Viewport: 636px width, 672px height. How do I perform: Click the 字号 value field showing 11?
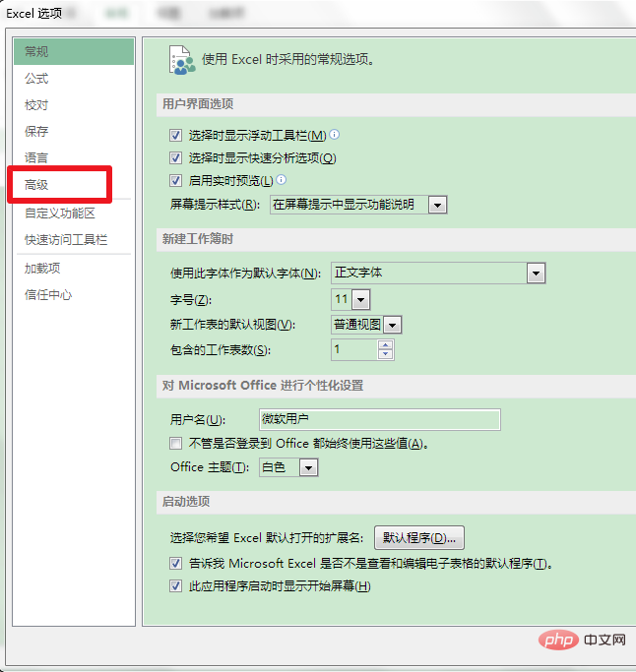click(342, 299)
